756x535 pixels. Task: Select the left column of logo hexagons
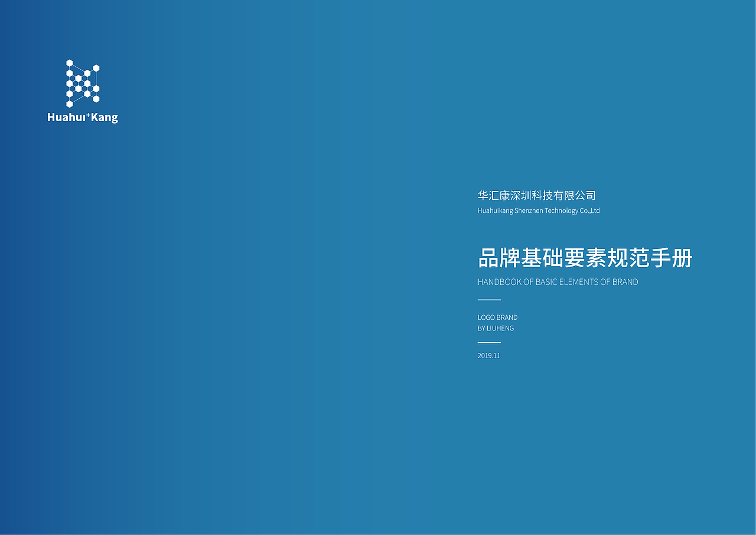pyautogui.click(x=69, y=83)
